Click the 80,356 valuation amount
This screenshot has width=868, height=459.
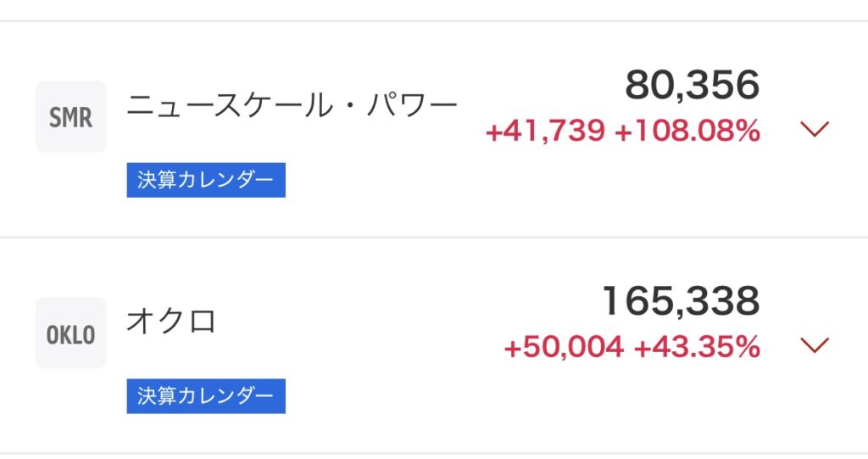(x=693, y=85)
